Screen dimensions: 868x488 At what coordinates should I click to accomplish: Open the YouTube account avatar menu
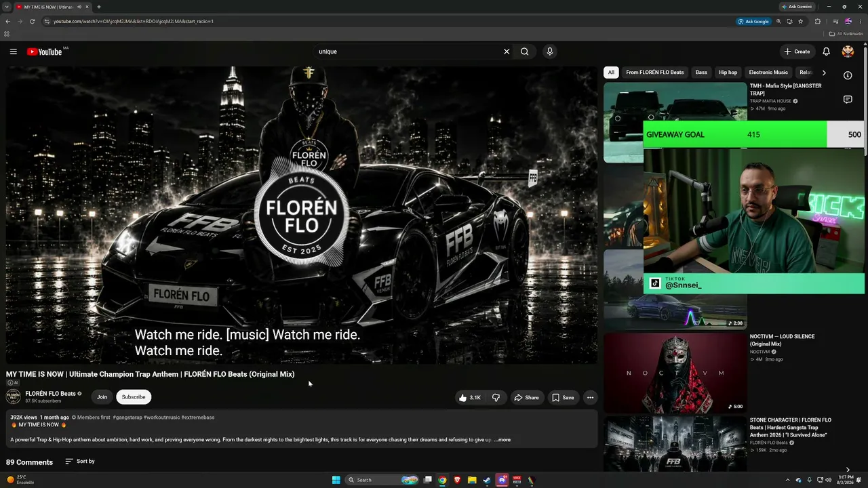coord(848,52)
